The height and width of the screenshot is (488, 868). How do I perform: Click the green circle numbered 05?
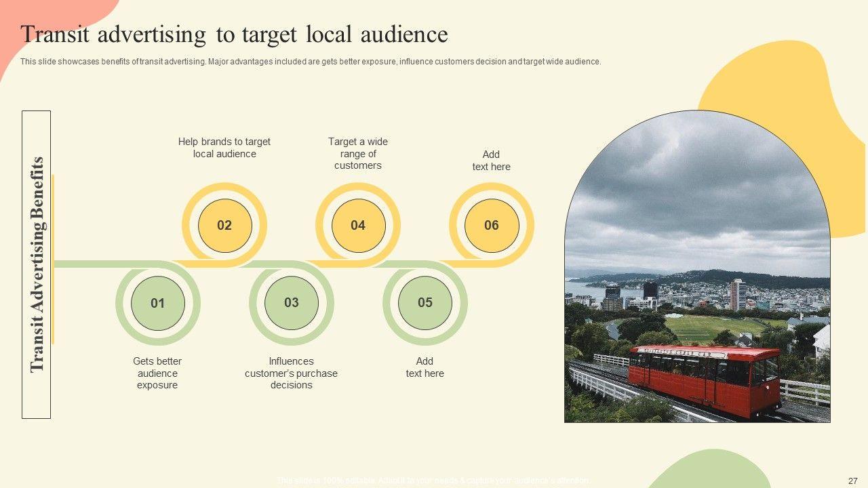tap(425, 303)
